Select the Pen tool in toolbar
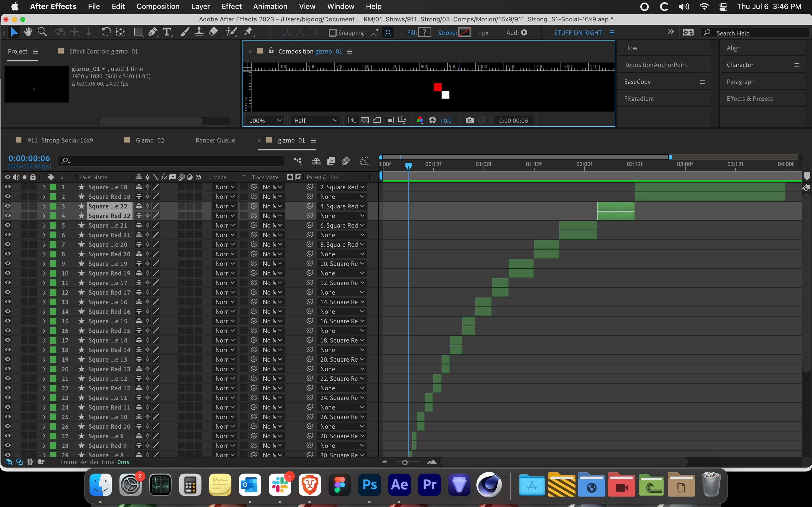 152,32
